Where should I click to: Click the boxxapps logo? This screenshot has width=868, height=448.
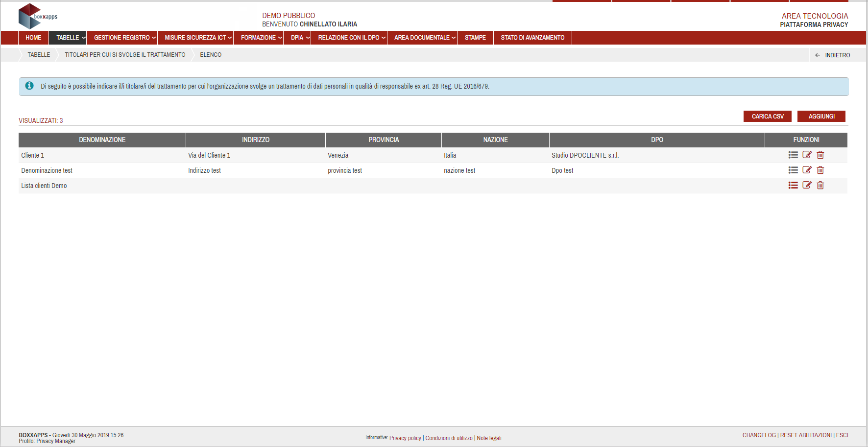click(38, 16)
